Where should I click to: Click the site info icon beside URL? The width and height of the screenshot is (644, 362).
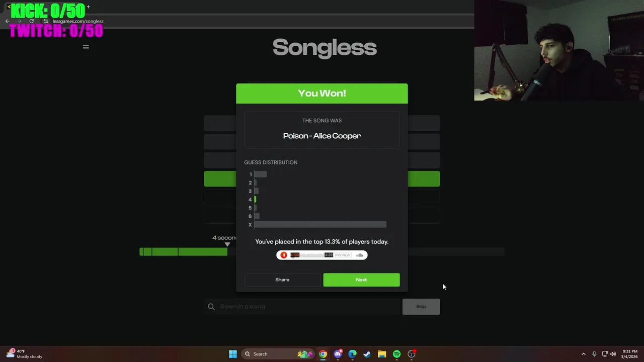click(x=46, y=21)
